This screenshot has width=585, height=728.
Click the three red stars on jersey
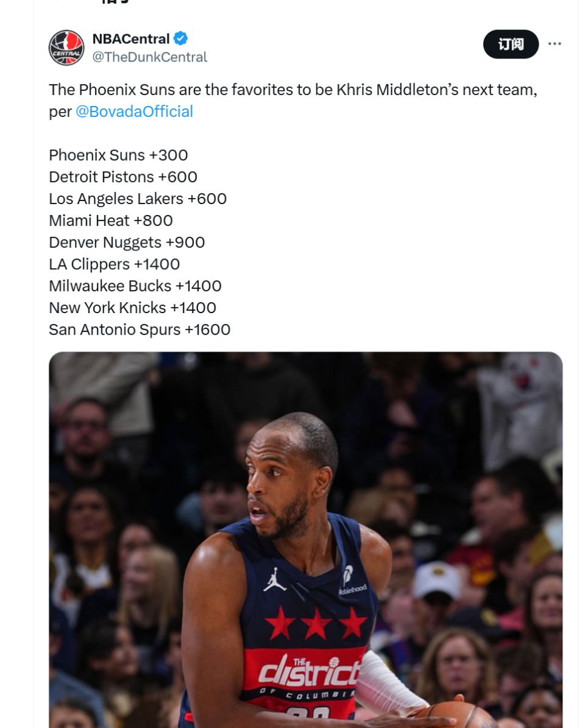point(316,623)
